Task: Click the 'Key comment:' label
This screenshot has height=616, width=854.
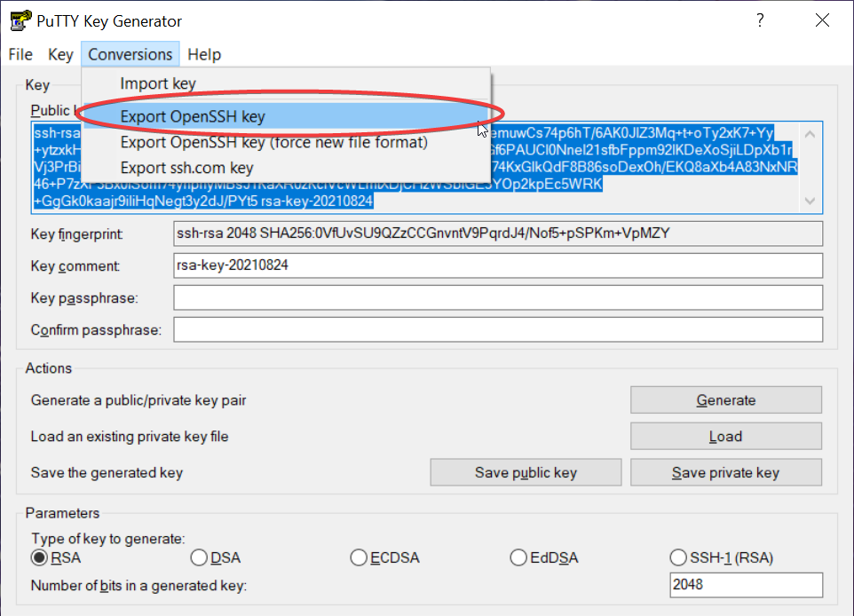Action: (x=75, y=266)
